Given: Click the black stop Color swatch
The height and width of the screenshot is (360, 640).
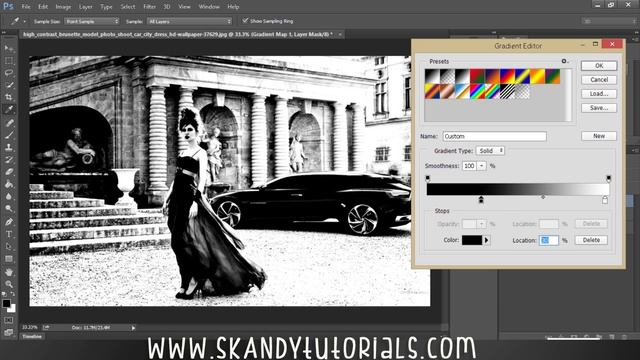Looking at the screenshot, I should pos(472,240).
